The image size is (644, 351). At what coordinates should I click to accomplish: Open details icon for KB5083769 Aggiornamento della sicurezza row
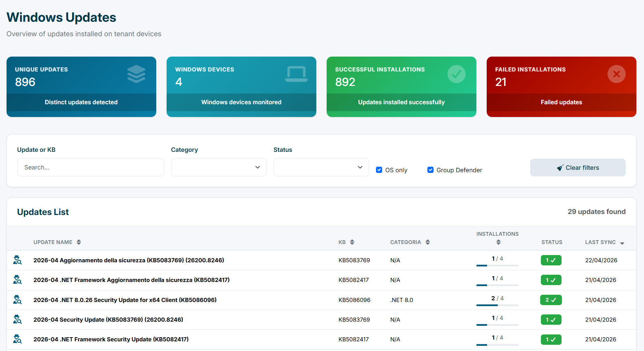click(17, 260)
